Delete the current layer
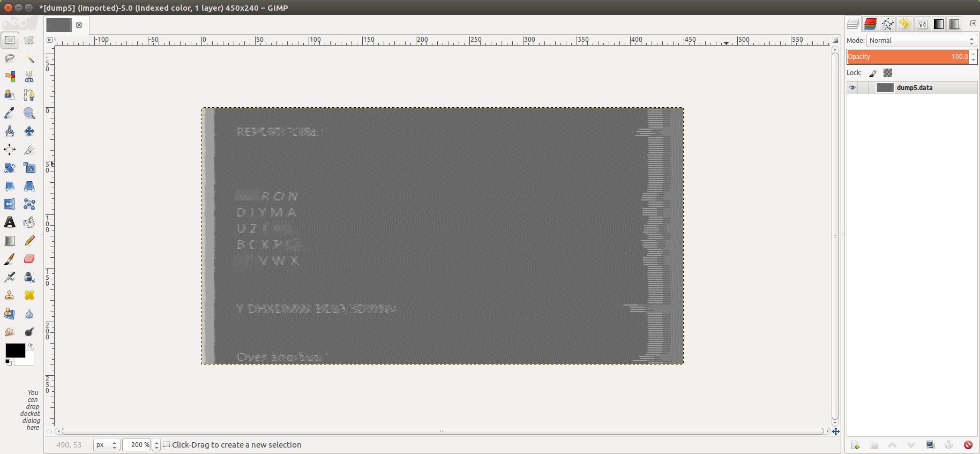 (x=968, y=445)
